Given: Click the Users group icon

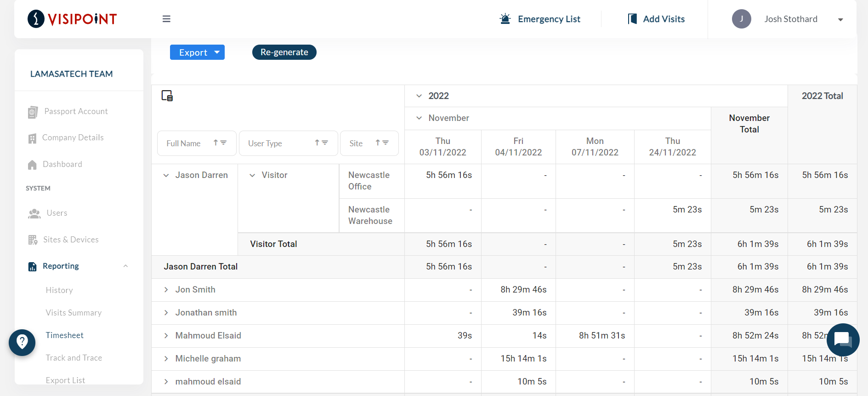Looking at the screenshot, I should [34, 213].
